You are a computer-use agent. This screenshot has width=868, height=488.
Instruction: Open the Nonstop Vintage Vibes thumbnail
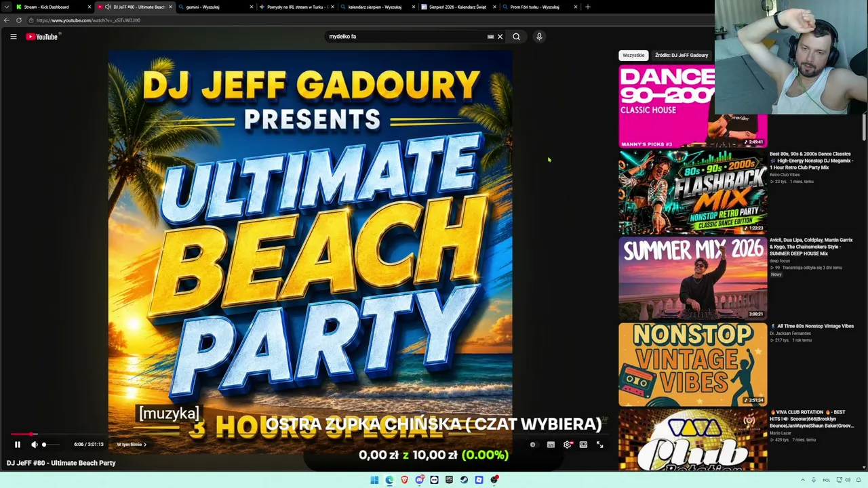[692, 364]
